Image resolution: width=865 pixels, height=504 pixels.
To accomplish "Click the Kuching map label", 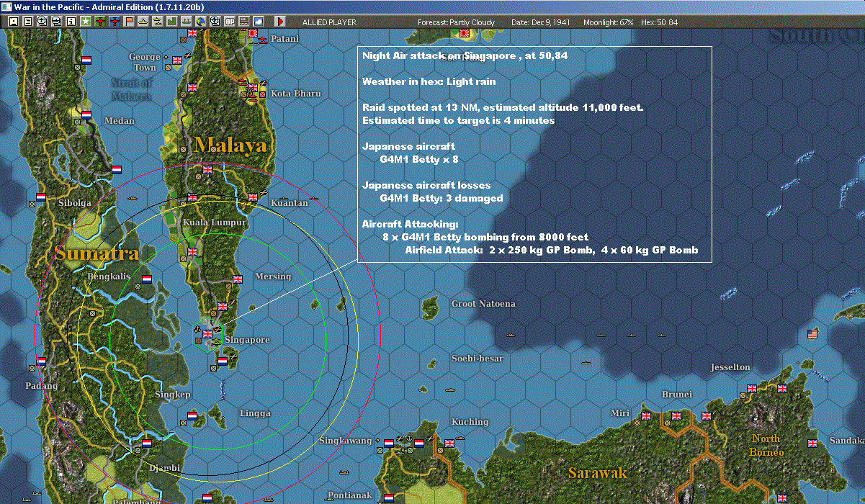I will pyautogui.click(x=470, y=422).
